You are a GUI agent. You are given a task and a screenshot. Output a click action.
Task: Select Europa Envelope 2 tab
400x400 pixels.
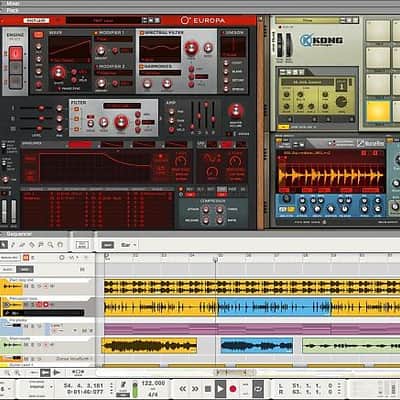[x=112, y=144]
